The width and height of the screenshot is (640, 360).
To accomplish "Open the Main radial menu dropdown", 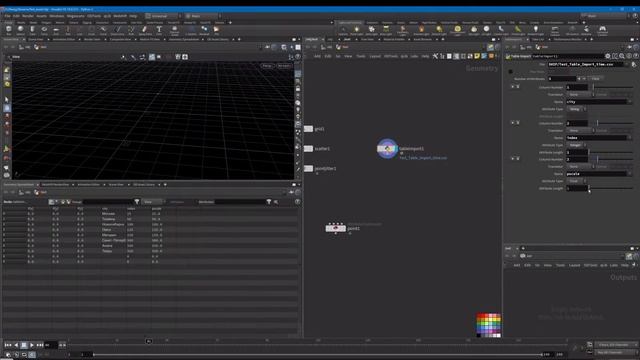I will click(x=202, y=16).
